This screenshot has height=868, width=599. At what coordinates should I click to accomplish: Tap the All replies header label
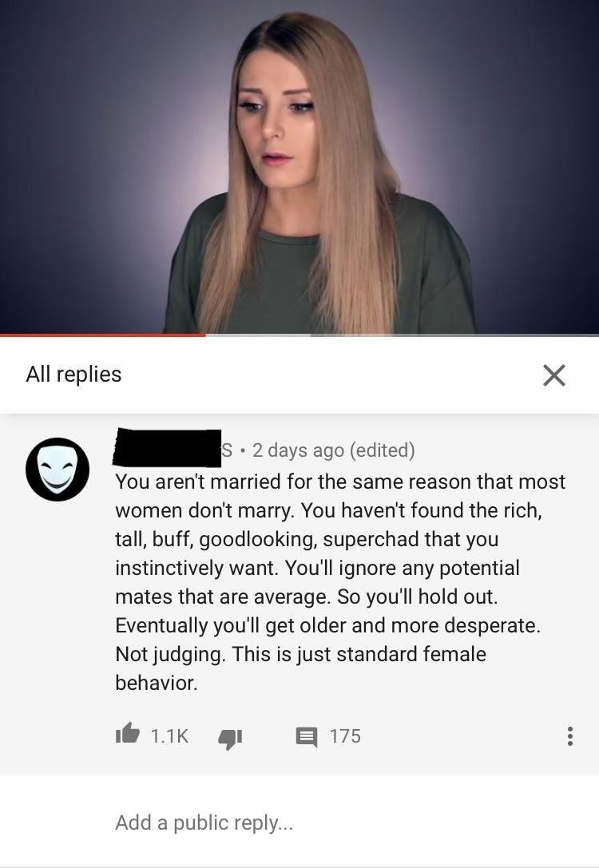73,375
